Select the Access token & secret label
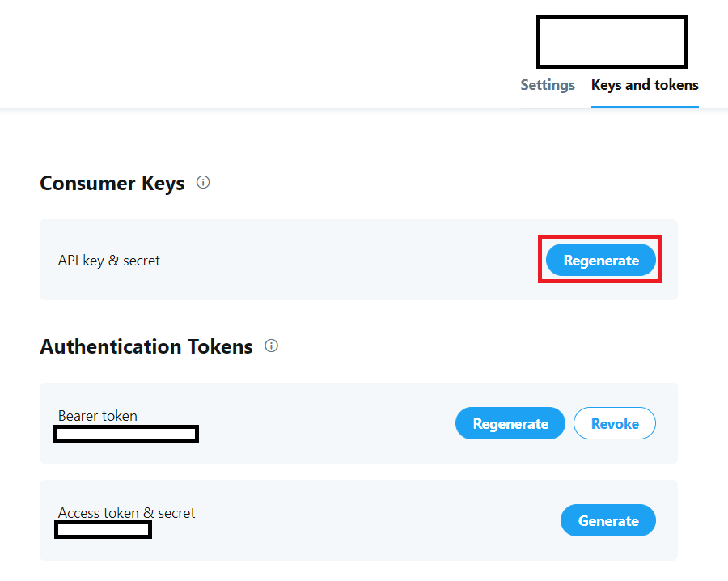Viewport: 728px width, 581px height. click(x=126, y=513)
